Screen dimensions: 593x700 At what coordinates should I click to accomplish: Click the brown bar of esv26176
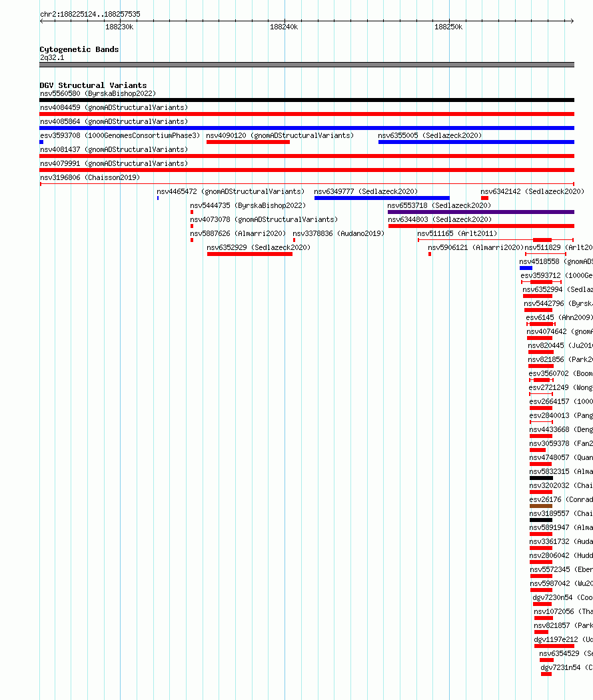click(541, 506)
